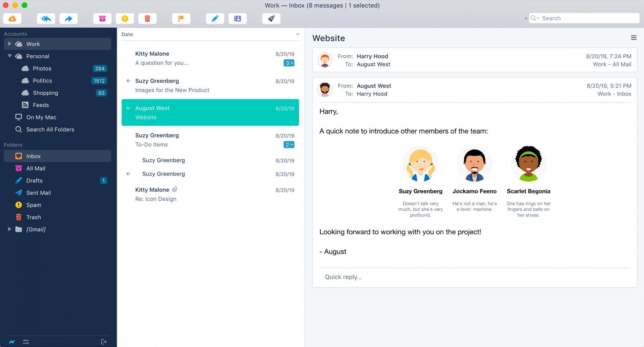The width and height of the screenshot is (644, 347).
Task: Mark the message as spam
Action: point(125,18)
